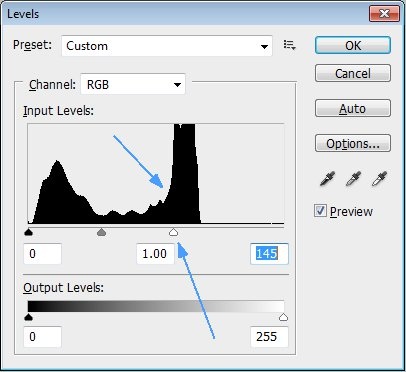Open the preset options menu icon

click(x=289, y=45)
